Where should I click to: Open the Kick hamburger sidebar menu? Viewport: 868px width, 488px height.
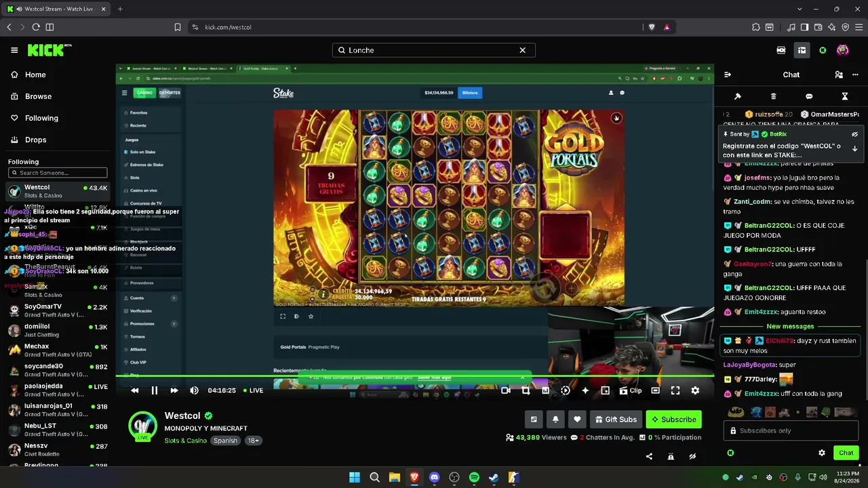[x=14, y=50]
